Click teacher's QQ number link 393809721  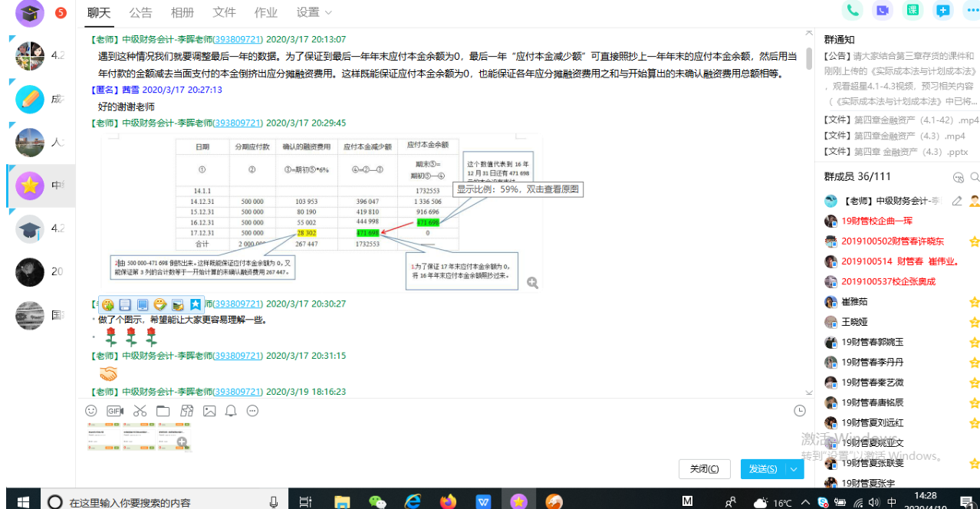[237, 39]
